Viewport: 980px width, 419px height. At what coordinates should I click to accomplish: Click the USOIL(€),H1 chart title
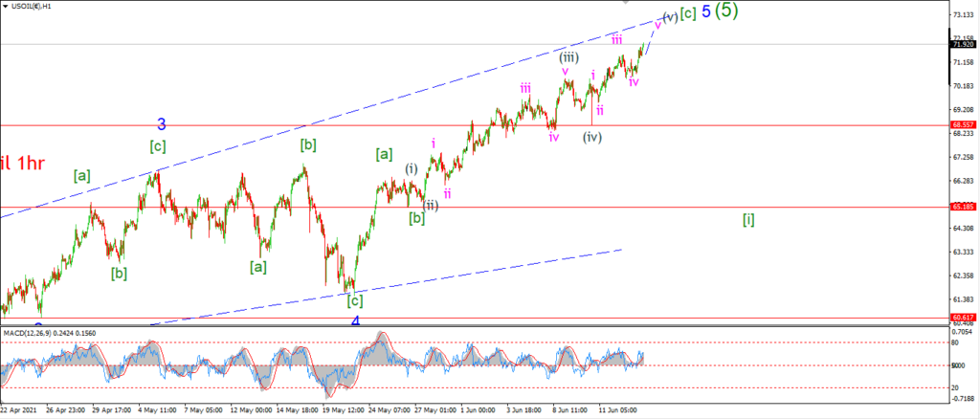pyautogui.click(x=32, y=6)
